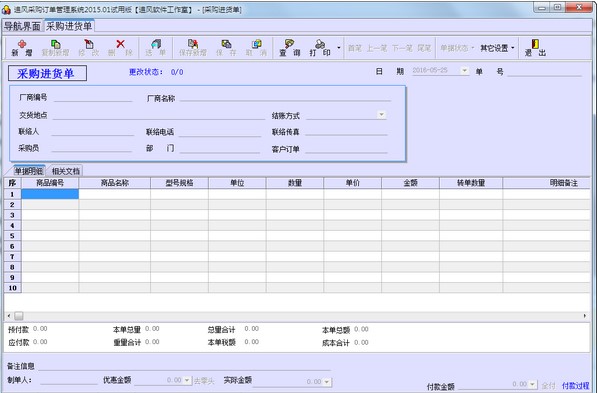Viewport: 598px width, 393px height.
Task: Expand the 实际金额 dropdown arrow
Action: tap(327, 381)
